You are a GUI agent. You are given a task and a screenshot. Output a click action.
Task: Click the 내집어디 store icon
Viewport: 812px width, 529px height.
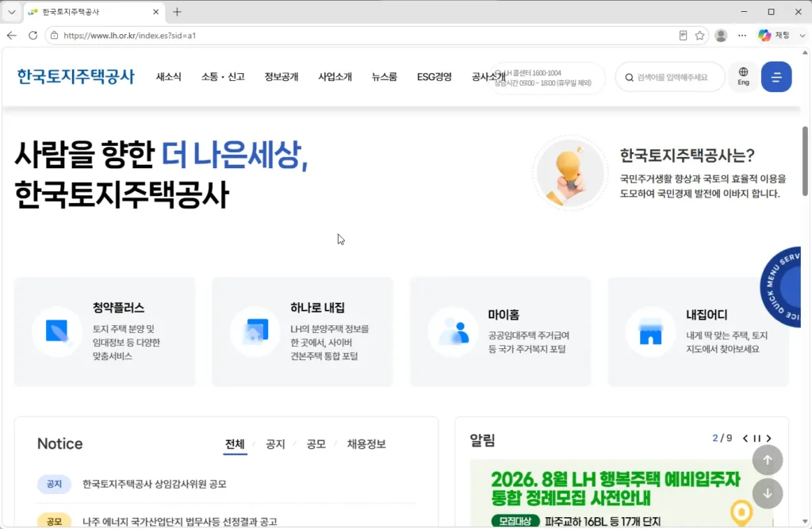[650, 332]
